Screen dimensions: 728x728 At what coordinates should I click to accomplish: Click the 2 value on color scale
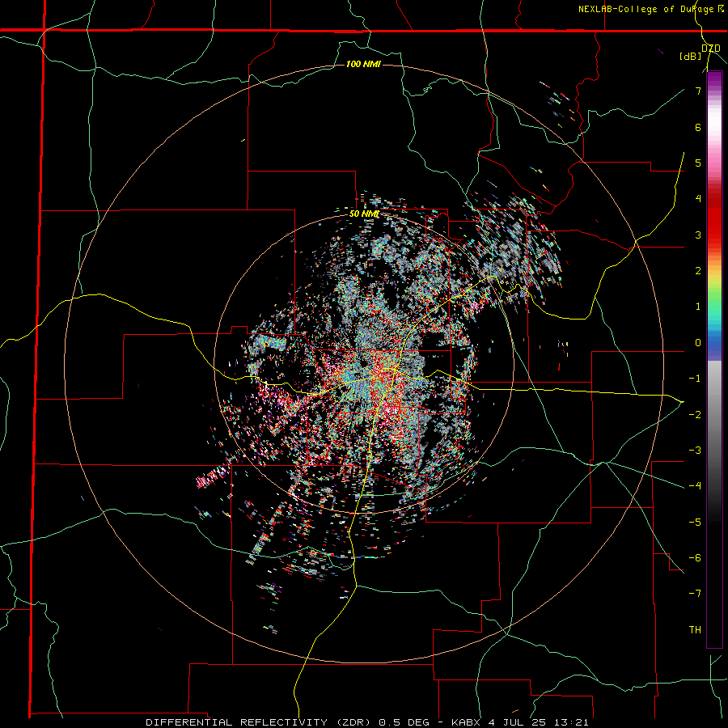pyautogui.click(x=698, y=270)
